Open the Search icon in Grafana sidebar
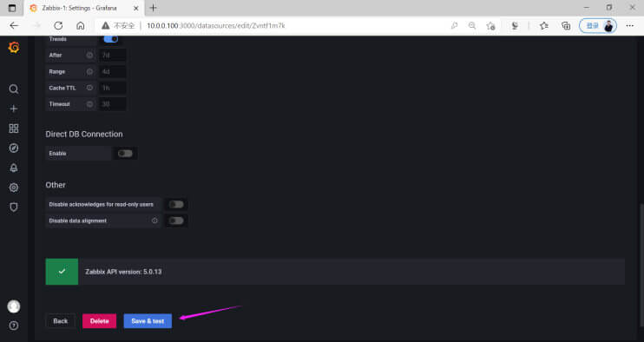Viewport: 644px width, 342px height. (x=14, y=89)
